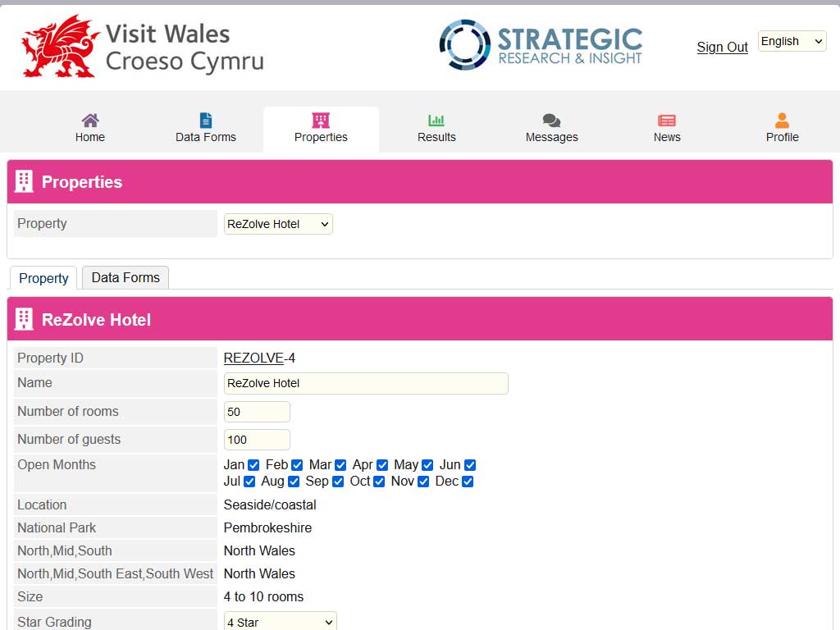Open Profile person icon
The width and height of the screenshot is (840, 630).
pyautogui.click(x=782, y=121)
